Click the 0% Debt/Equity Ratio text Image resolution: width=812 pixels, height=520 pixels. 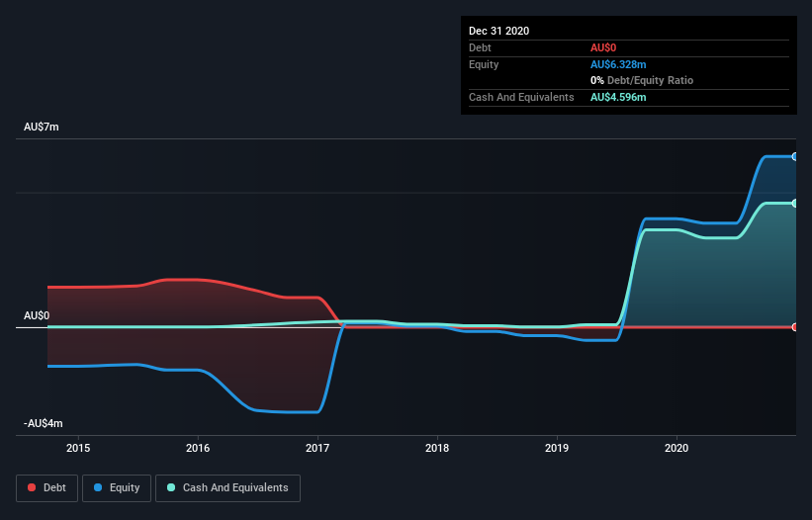(642, 80)
